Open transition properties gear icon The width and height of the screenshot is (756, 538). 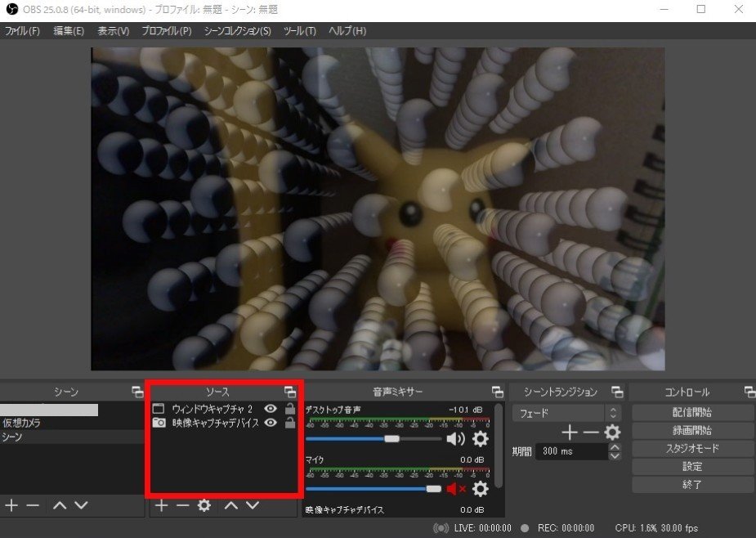612,432
